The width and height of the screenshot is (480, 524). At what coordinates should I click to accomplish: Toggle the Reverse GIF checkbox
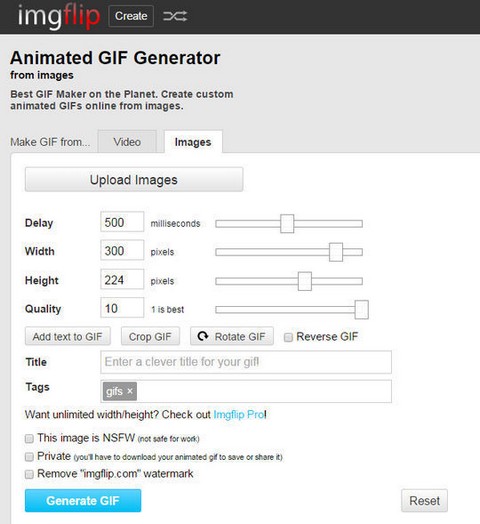288,337
